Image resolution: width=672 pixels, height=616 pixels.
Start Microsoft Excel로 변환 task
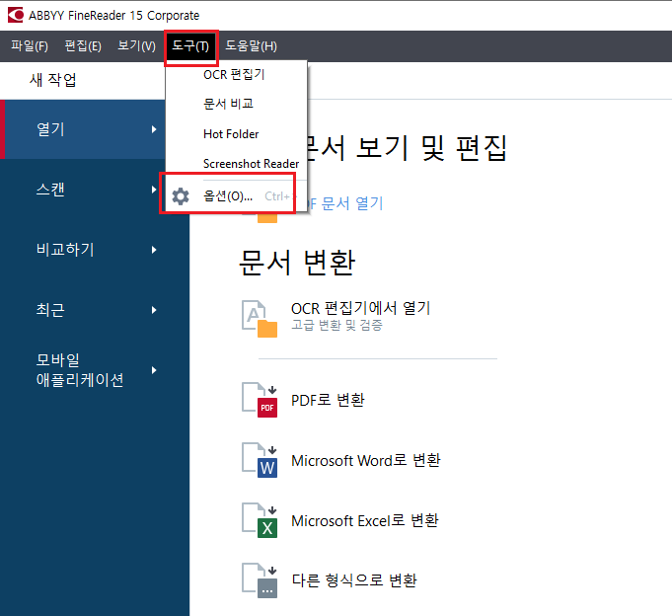[365, 520]
